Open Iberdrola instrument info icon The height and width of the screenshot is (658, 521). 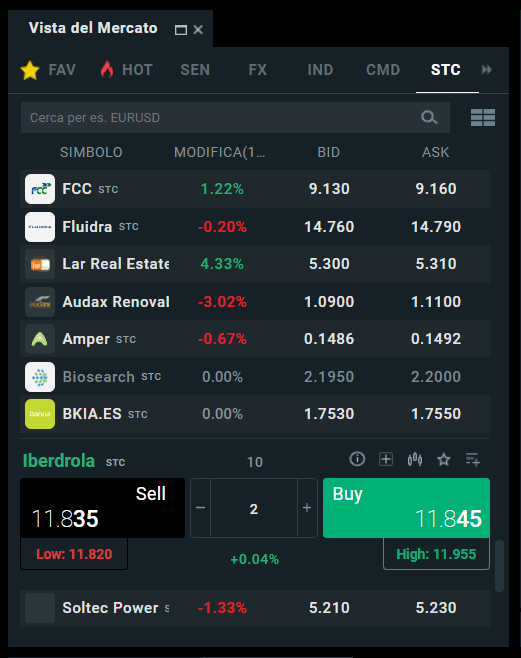[357, 459]
